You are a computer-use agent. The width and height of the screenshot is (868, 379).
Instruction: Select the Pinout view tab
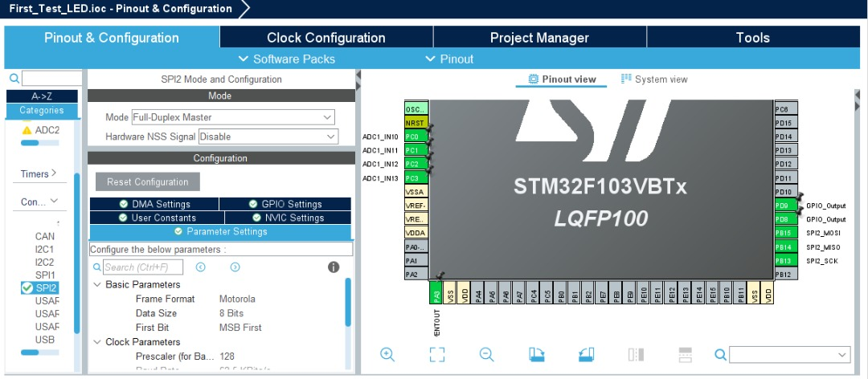click(561, 79)
